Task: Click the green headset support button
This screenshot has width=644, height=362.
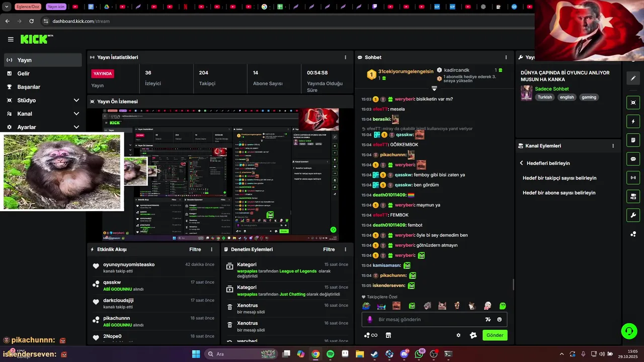Action: 629,331
